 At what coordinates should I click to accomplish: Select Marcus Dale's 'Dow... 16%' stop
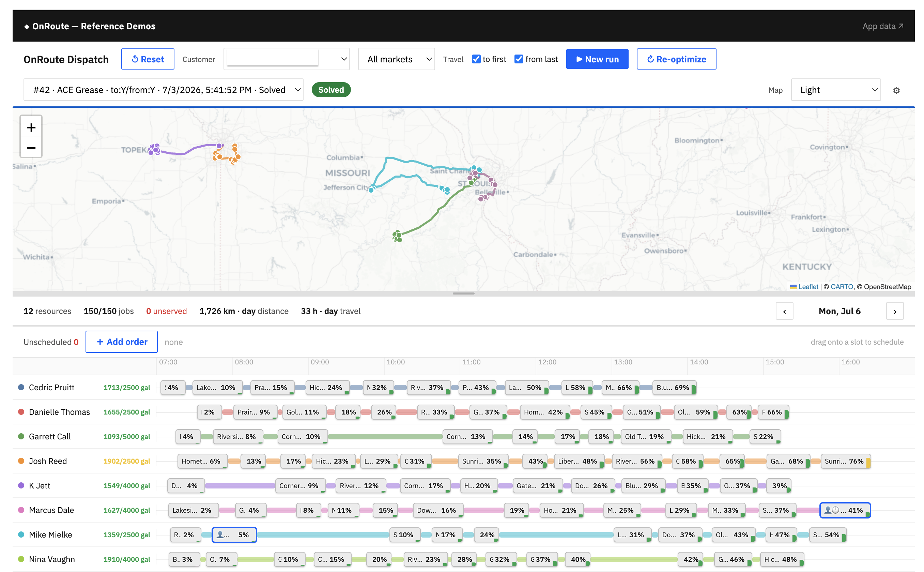tap(438, 510)
